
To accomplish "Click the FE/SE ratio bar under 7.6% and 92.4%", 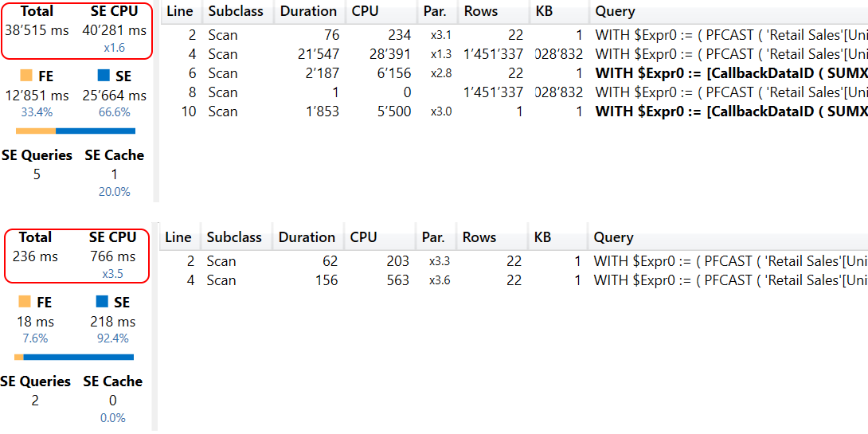I will (74, 357).
